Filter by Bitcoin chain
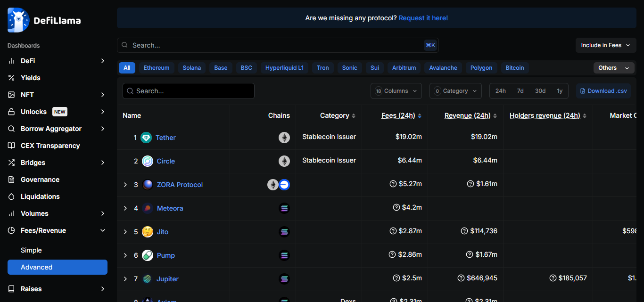The image size is (644, 302). [x=515, y=68]
